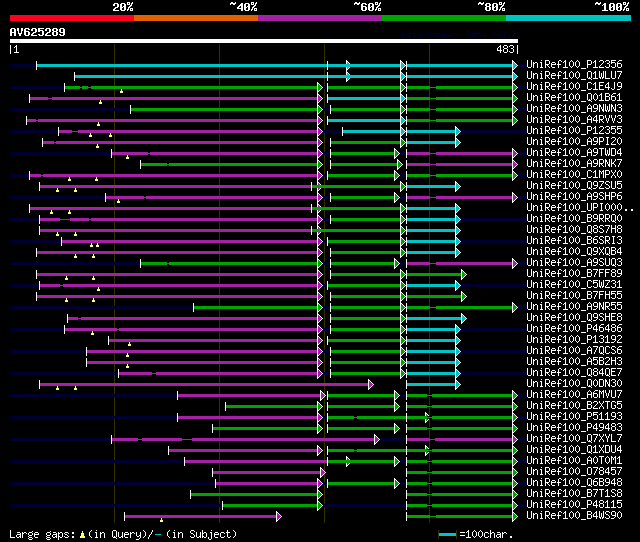This screenshot has width=640, height=542.
Task: Click the UniRef100_B7FF89 label
Action: [x=574, y=274]
